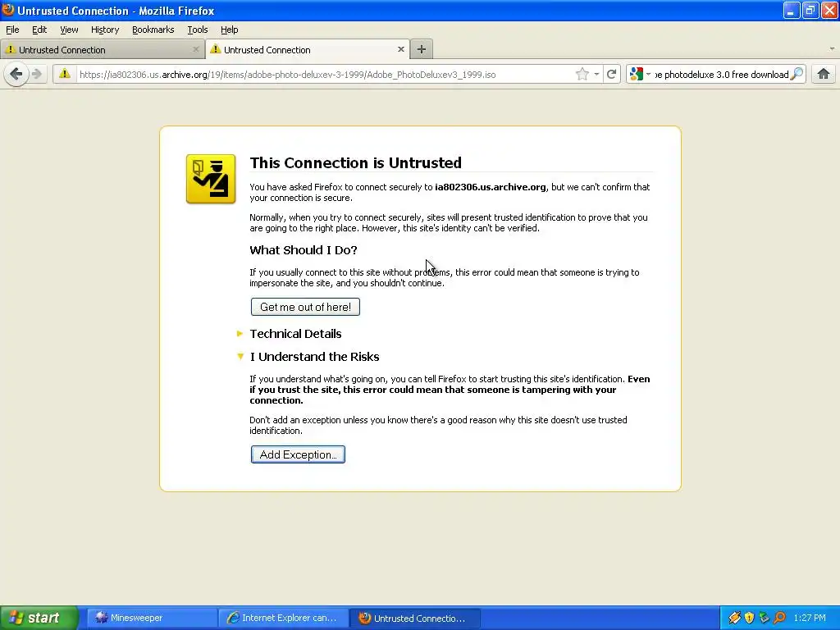
Task: Open the Windows start menu
Action: (x=39, y=618)
